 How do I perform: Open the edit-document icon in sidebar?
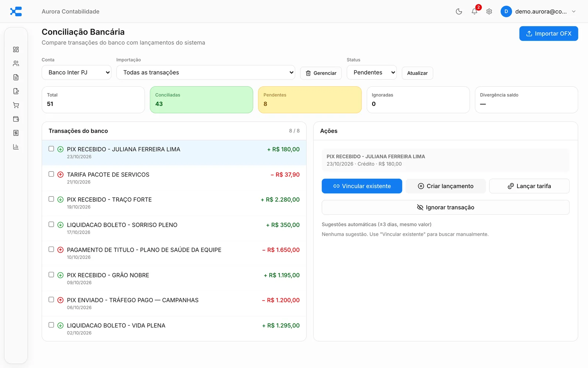[x=16, y=91]
